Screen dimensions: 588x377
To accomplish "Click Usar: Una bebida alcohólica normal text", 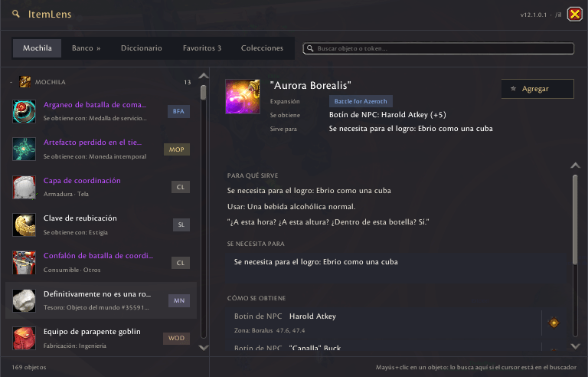I will pos(291,207).
